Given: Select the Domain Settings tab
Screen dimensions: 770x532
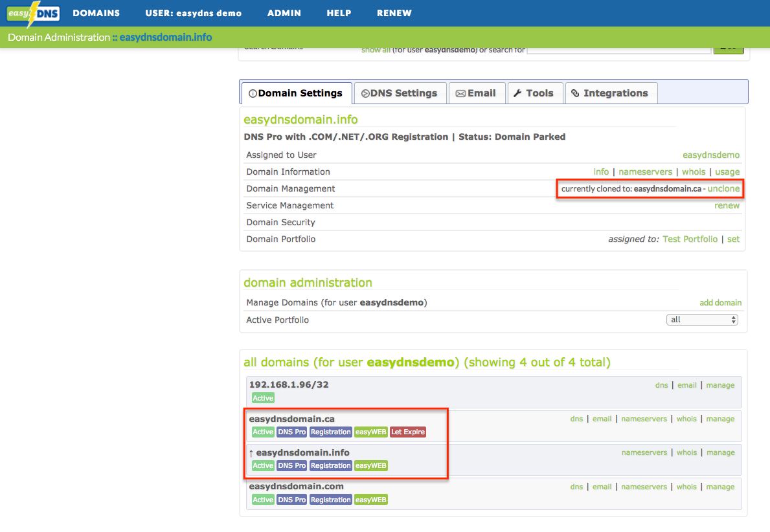Looking at the screenshot, I should 296,93.
